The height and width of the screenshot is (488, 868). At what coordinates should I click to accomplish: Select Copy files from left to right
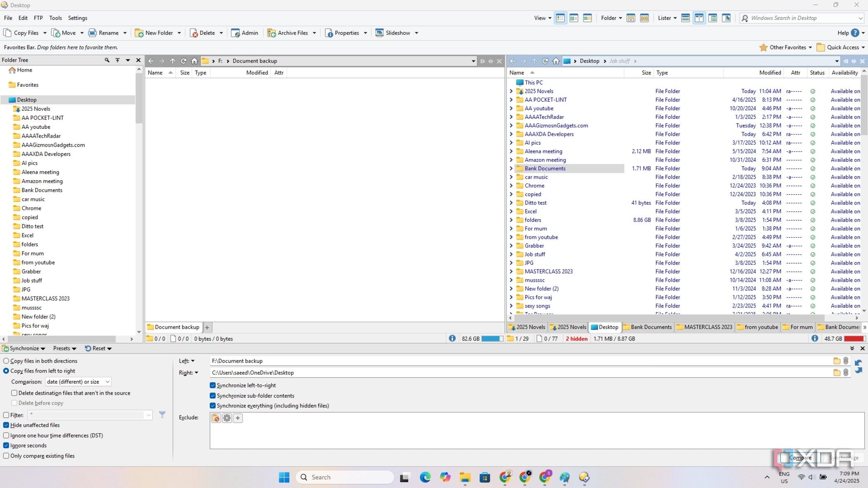tap(39, 371)
